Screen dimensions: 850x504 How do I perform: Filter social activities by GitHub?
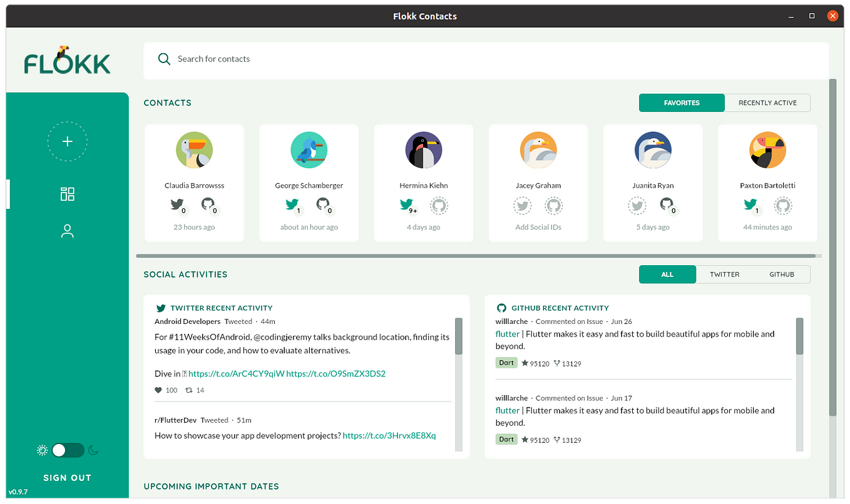coord(782,275)
